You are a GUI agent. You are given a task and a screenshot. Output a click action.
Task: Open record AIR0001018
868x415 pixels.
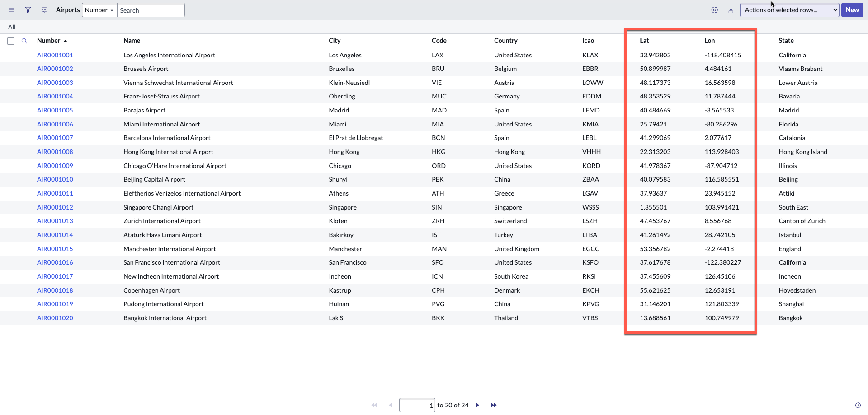pos(55,290)
